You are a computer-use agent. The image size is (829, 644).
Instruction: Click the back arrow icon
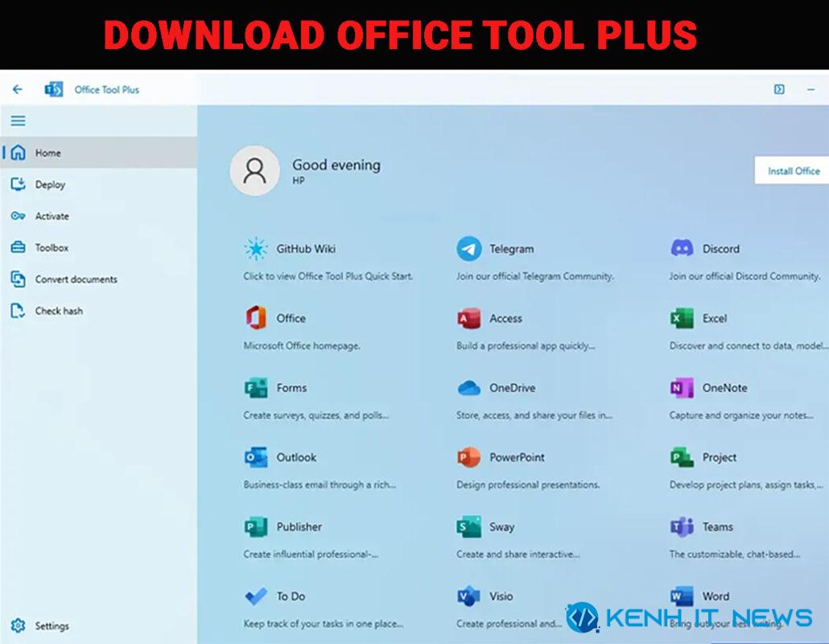tap(18, 89)
